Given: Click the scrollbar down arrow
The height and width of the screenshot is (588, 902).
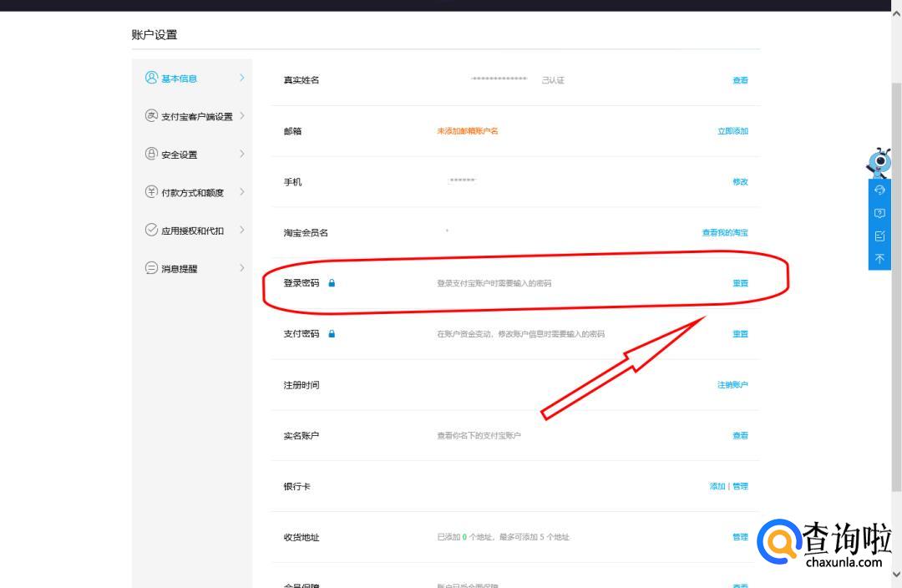Looking at the screenshot, I should pyautogui.click(x=896, y=574).
